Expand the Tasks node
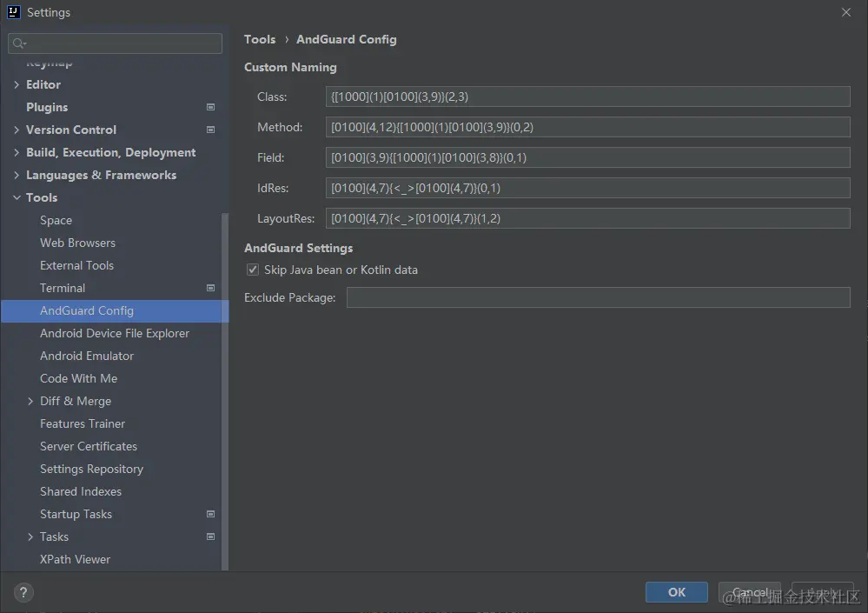This screenshot has width=868, height=613. click(x=30, y=536)
